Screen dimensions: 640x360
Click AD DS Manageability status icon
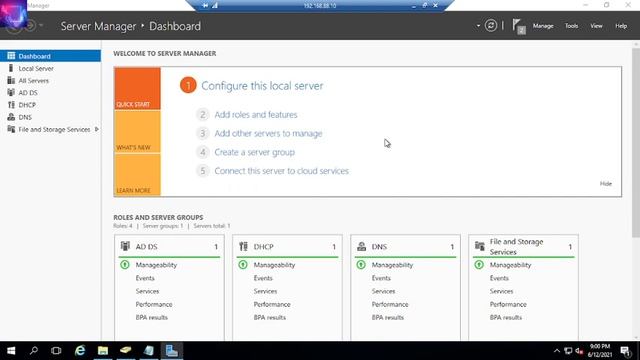tap(125, 264)
